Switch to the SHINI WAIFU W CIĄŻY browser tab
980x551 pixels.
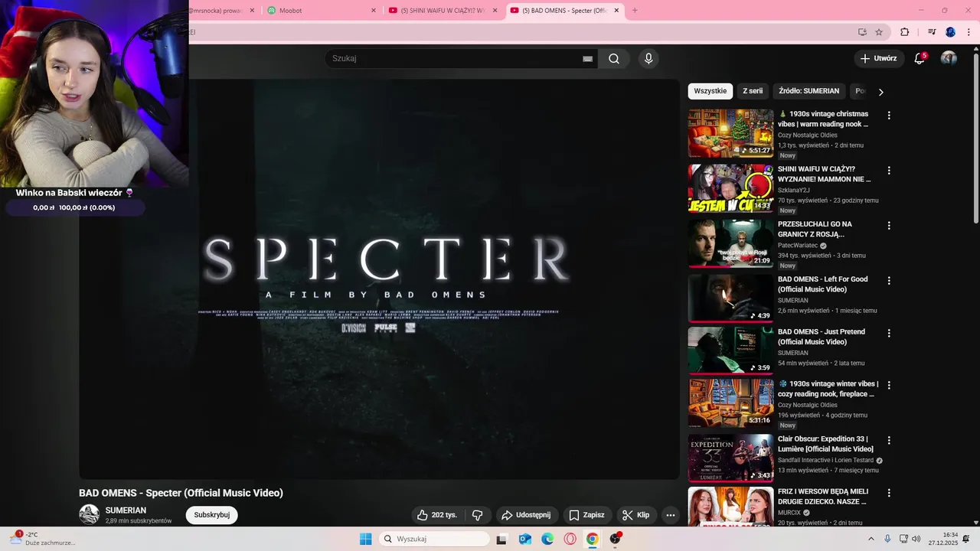[x=443, y=10]
